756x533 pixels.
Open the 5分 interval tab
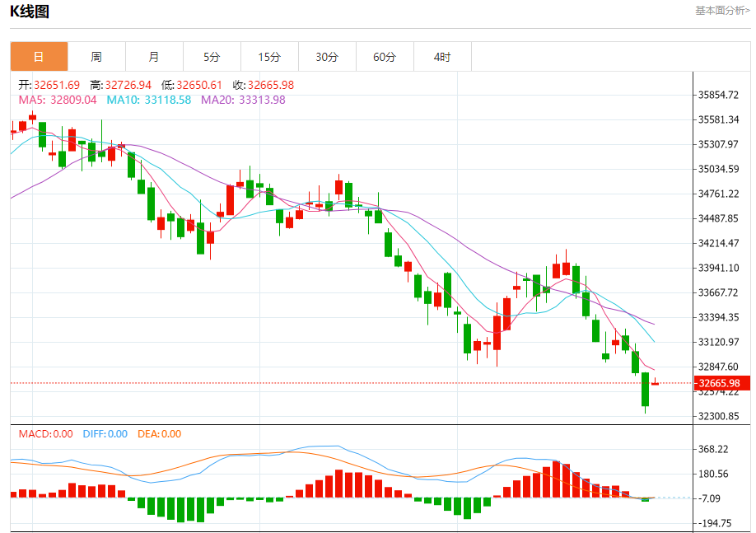[x=212, y=57]
